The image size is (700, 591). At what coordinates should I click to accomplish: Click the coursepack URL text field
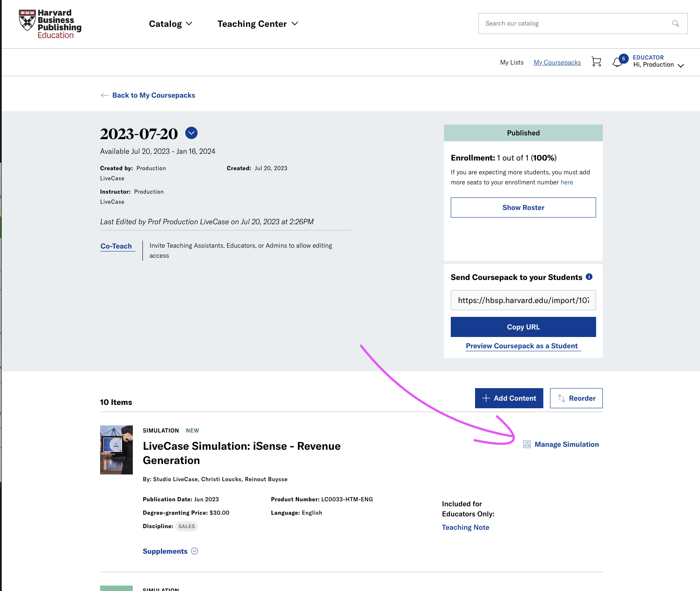click(523, 300)
